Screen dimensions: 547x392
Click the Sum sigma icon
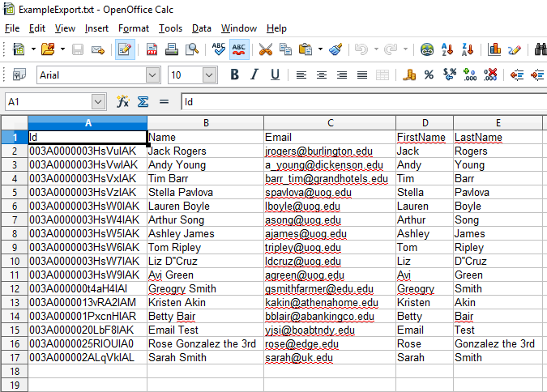point(143,102)
